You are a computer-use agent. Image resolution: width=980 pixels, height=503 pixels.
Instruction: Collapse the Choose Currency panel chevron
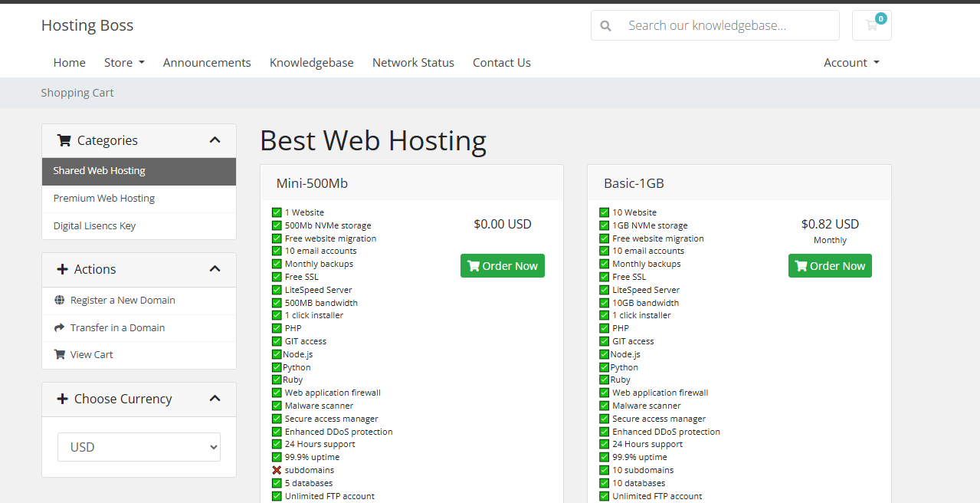point(215,399)
